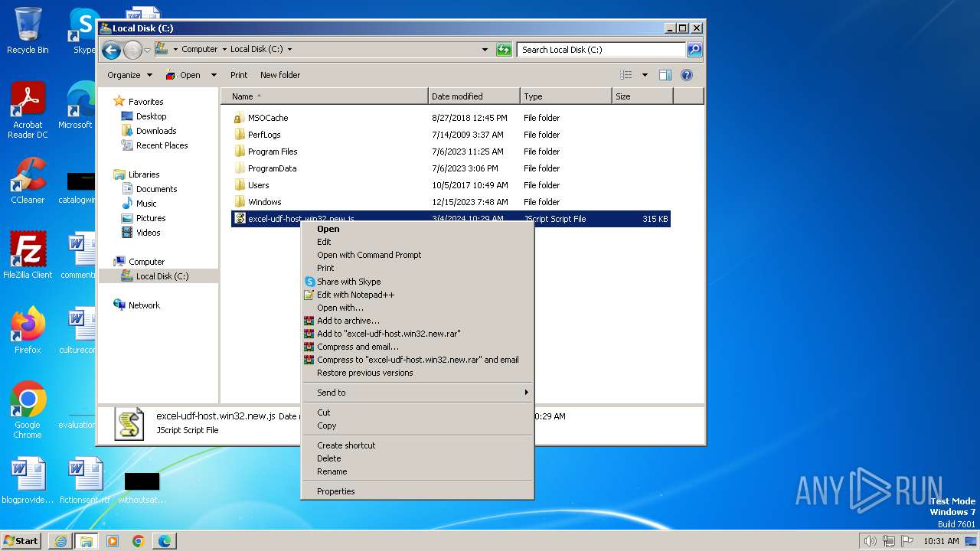Click the New folder toolbar button
This screenshot has width=980, height=551.
click(280, 75)
